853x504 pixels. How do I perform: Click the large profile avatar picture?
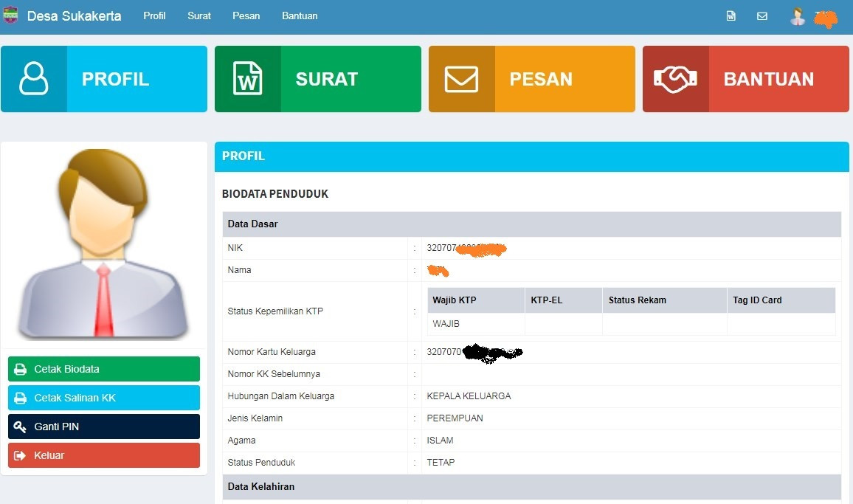103,244
